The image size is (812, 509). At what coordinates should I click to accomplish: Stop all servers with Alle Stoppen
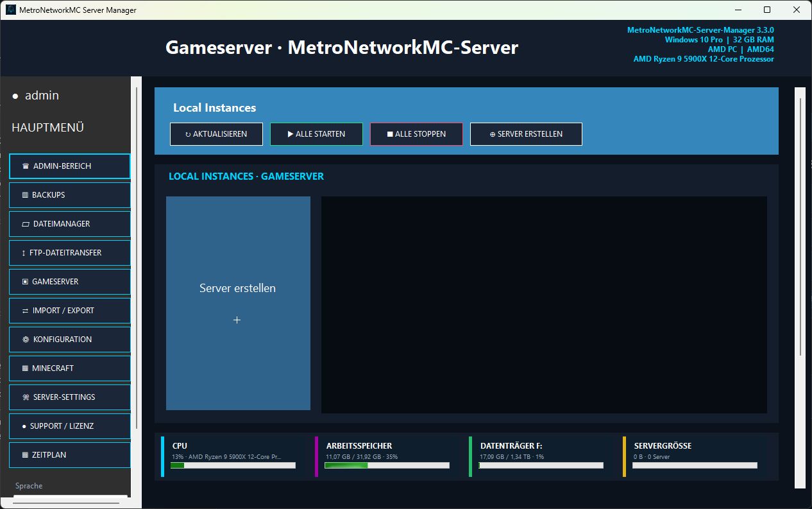416,134
